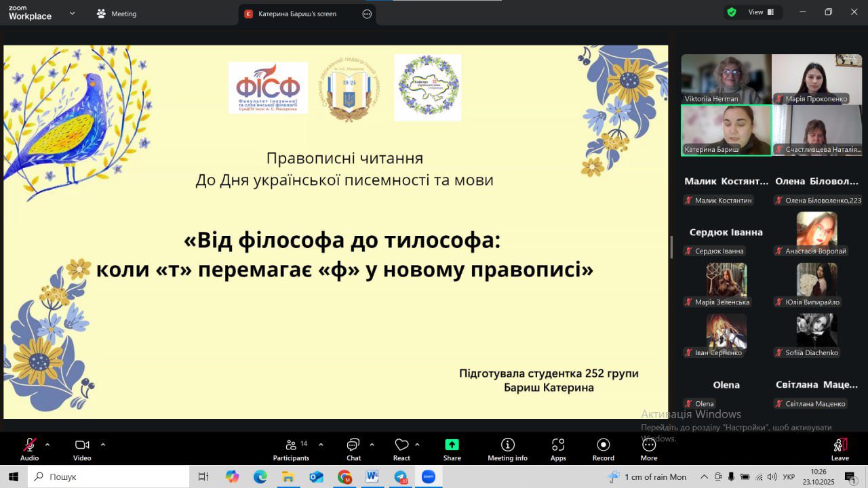Start recording with the Record button
Screen dimensions: 868x488
pyautogui.click(x=603, y=449)
